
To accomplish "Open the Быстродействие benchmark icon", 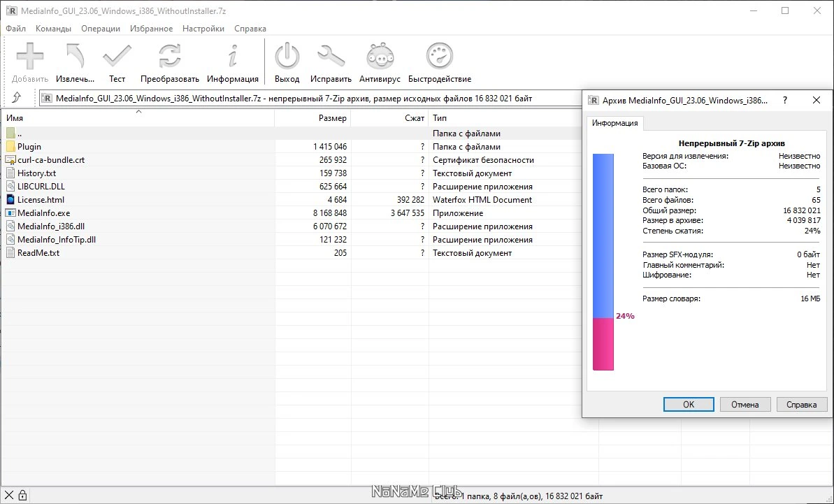I will (x=440, y=57).
